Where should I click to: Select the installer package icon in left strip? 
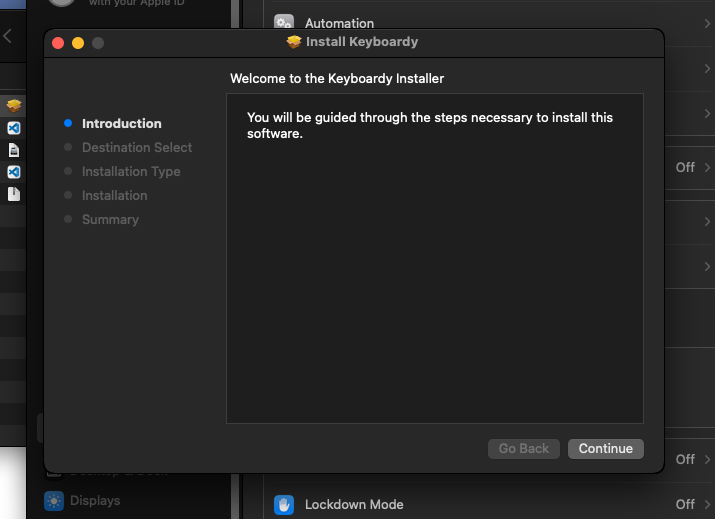click(x=14, y=106)
